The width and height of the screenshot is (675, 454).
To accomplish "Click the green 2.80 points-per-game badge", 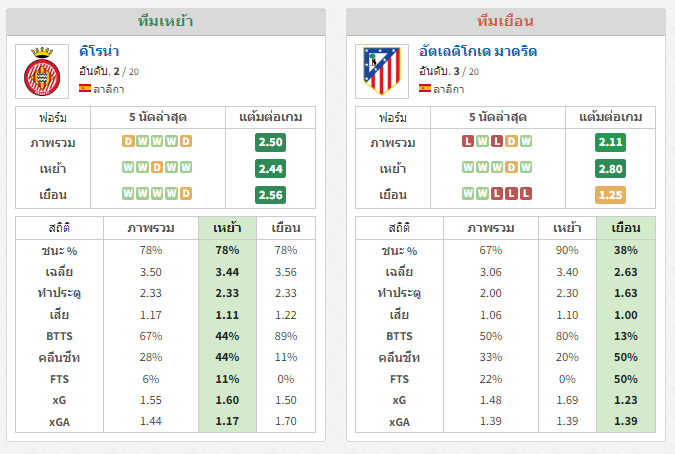I will pyautogui.click(x=610, y=169).
